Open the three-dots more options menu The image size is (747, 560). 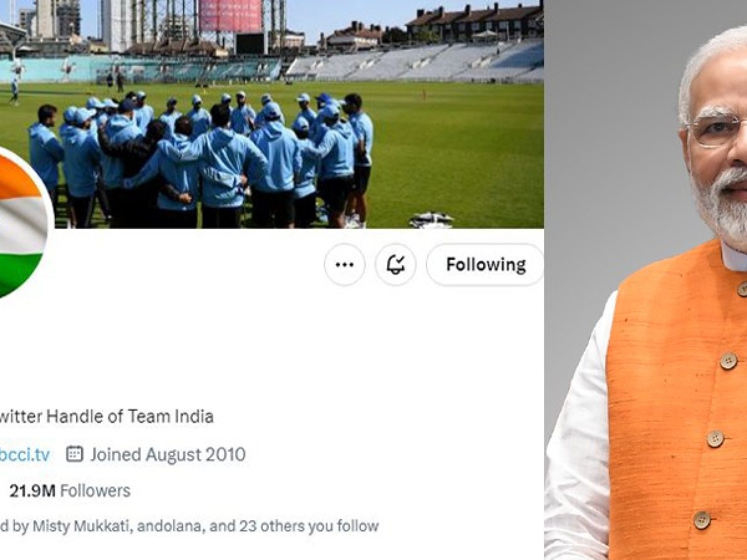click(x=344, y=264)
